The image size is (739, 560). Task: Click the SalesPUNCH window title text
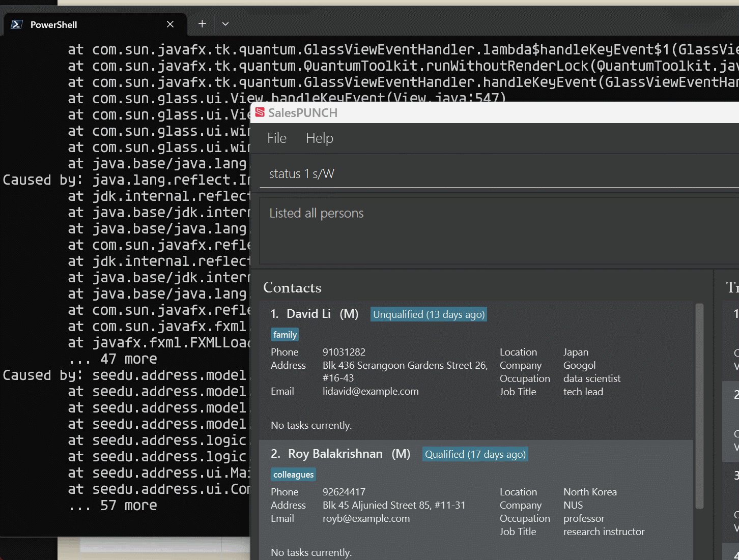click(302, 113)
